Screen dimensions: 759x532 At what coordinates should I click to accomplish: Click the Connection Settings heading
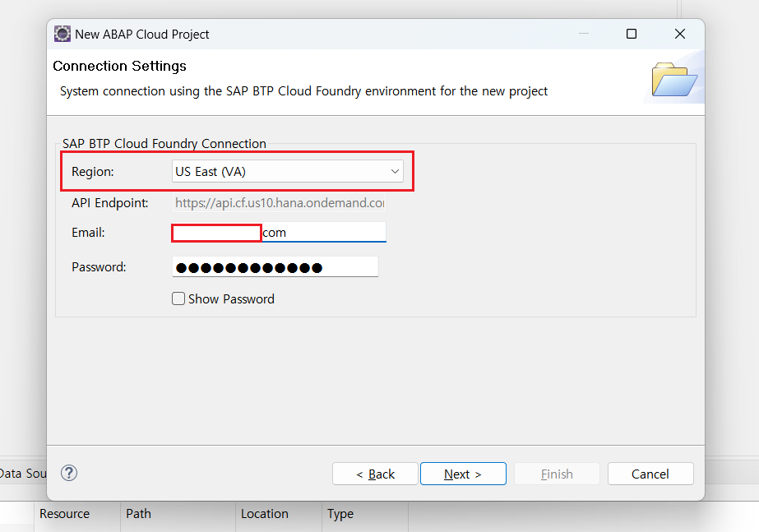(119, 66)
